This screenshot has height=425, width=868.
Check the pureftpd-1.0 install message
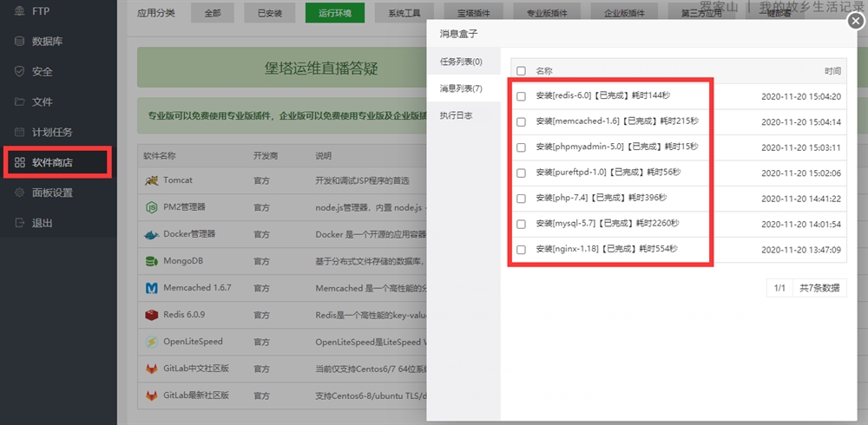[x=521, y=173]
